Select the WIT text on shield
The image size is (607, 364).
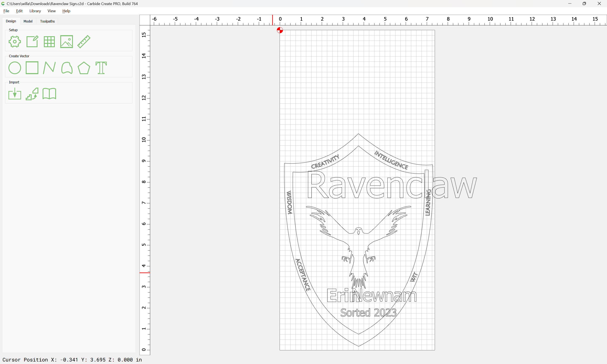(x=414, y=277)
